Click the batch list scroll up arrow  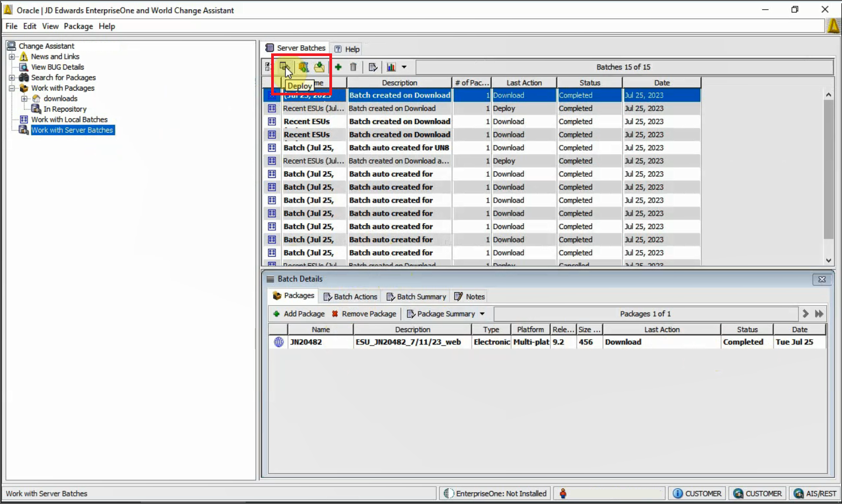tap(829, 95)
